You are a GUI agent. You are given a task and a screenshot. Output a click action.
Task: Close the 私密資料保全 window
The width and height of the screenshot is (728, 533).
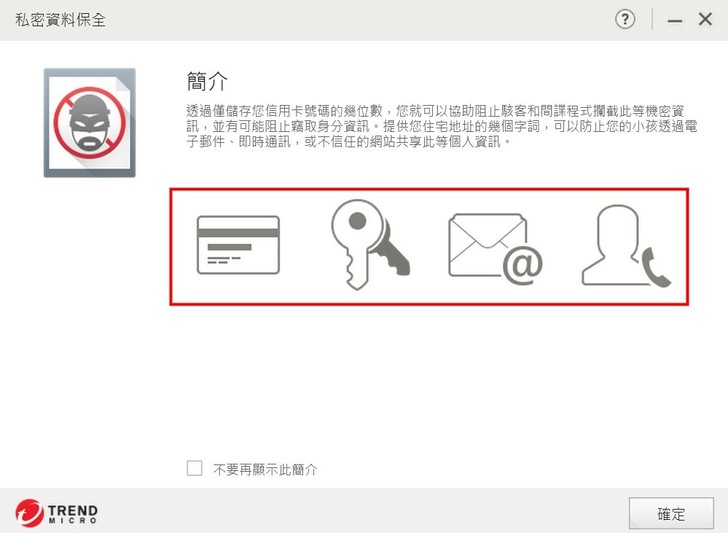click(705, 20)
